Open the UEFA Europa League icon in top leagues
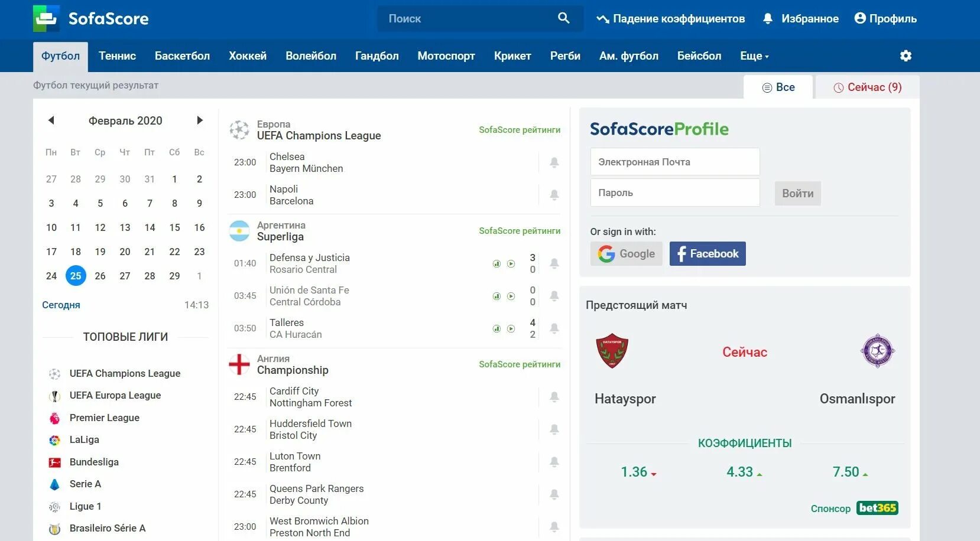 (54, 396)
